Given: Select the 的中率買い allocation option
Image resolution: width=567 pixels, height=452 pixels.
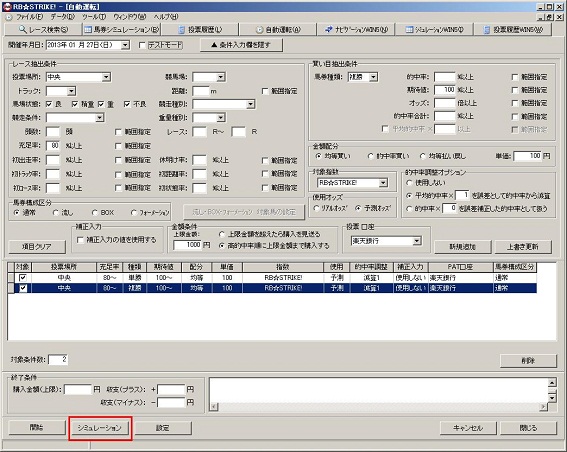Looking at the screenshot, I should [x=371, y=156].
